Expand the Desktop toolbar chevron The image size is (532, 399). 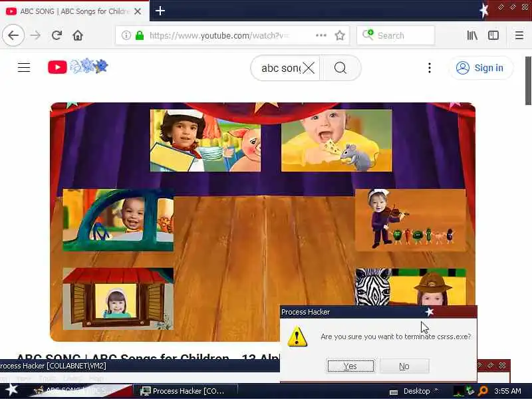436,390
